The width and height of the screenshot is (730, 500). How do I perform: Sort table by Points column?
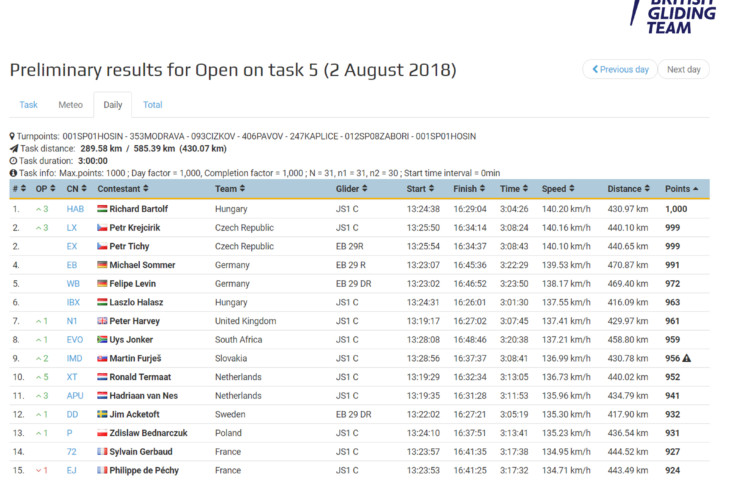click(x=677, y=188)
